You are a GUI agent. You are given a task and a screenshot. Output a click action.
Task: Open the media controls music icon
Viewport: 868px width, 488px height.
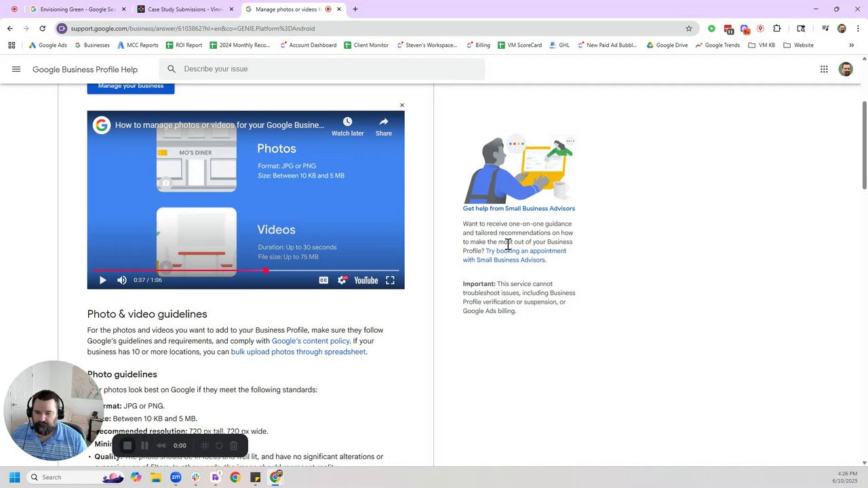(x=825, y=28)
